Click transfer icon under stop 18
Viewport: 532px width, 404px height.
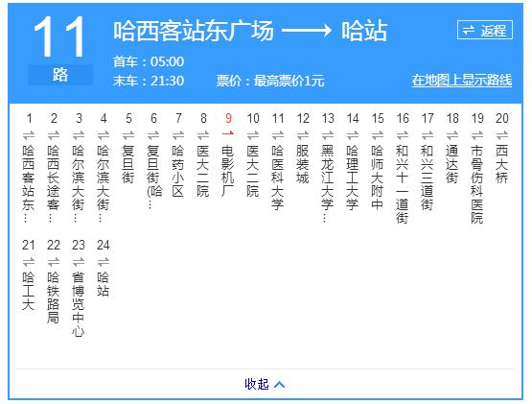point(452,135)
